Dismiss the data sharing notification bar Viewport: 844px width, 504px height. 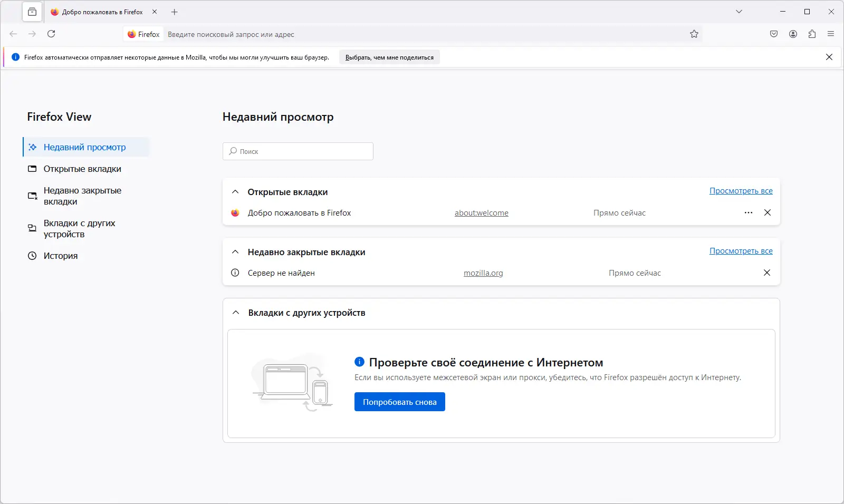coord(829,57)
